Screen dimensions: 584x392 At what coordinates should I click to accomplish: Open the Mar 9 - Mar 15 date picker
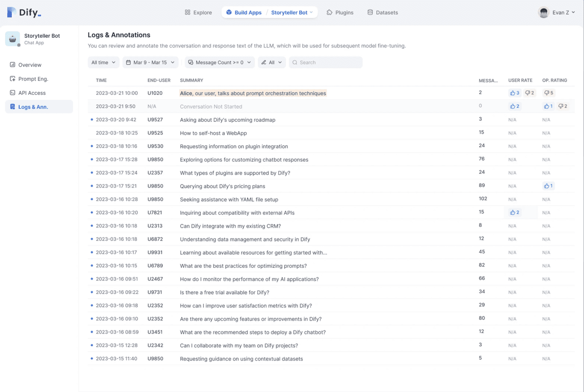(x=150, y=63)
